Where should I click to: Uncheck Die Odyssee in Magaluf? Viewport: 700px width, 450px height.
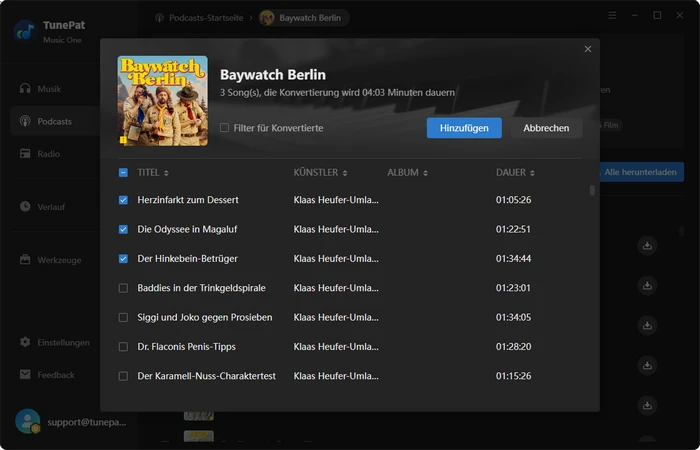pyautogui.click(x=123, y=229)
